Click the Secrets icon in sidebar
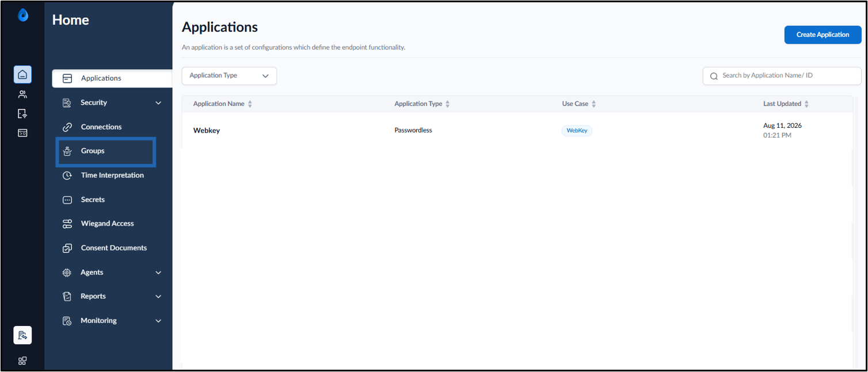This screenshot has height=372, width=868. [x=67, y=200]
